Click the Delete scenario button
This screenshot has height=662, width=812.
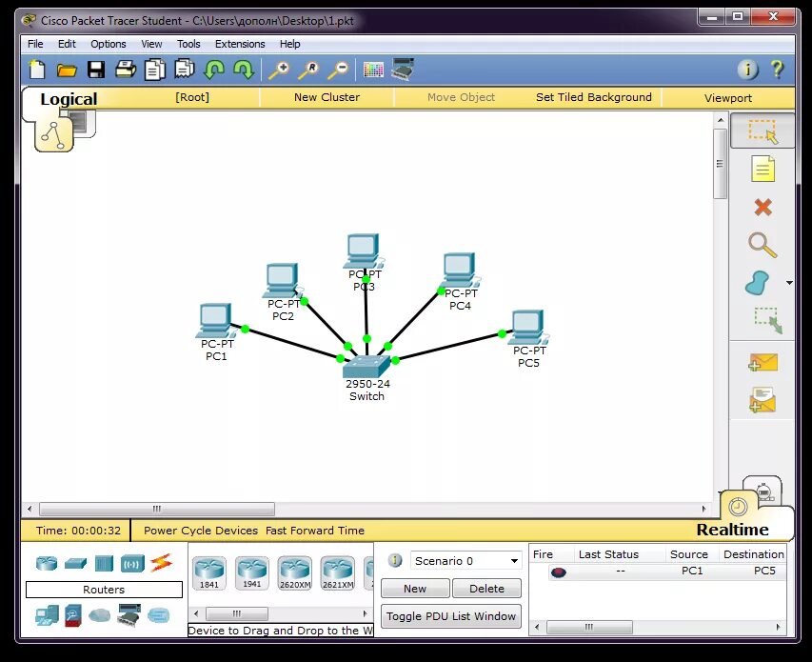[486, 589]
